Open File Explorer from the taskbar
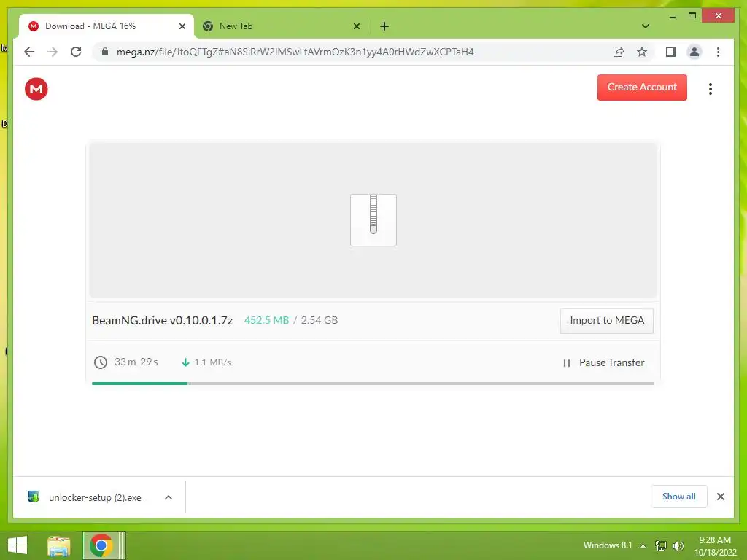747x560 pixels. pyautogui.click(x=58, y=545)
